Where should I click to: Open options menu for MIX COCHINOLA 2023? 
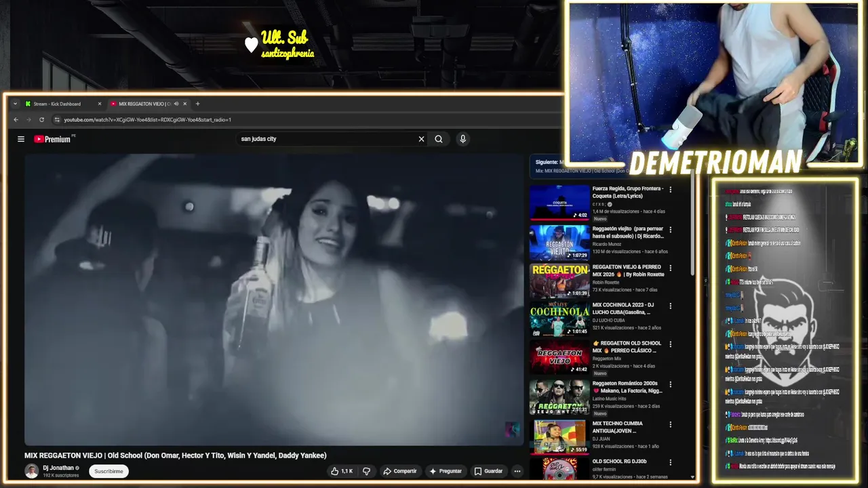click(671, 306)
